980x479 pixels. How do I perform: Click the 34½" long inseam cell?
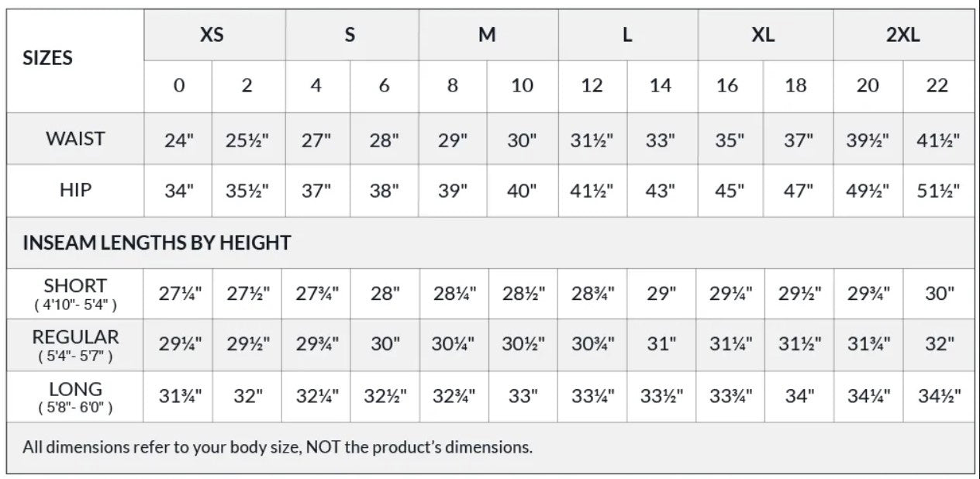tap(938, 396)
